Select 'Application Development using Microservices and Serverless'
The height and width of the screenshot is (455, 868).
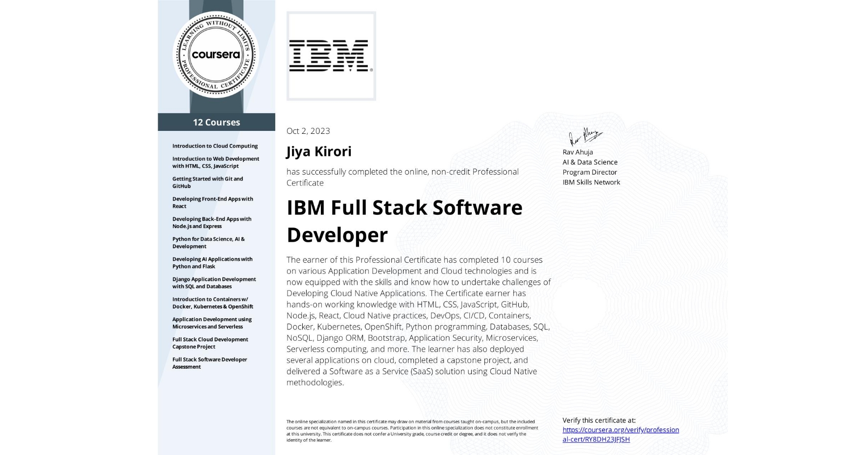212,323
